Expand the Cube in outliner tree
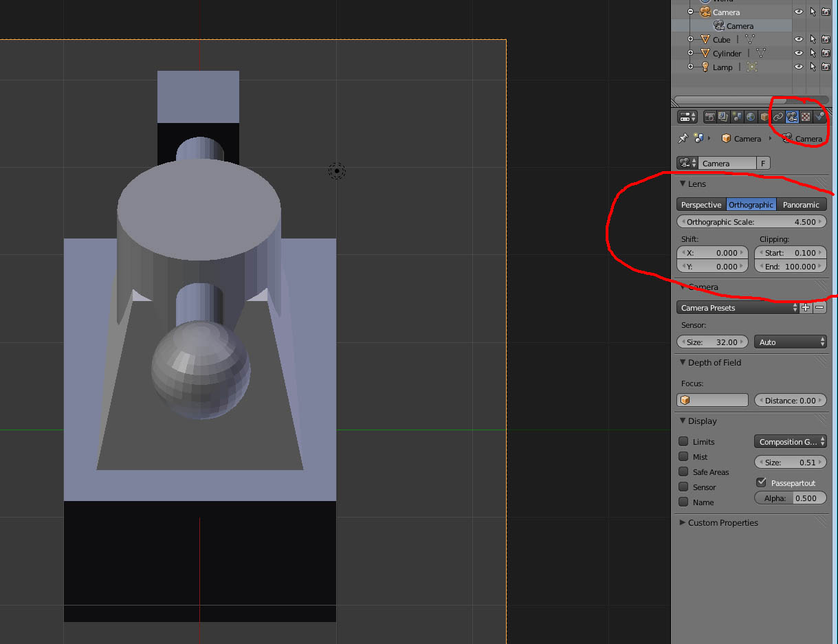Screen dimensions: 838x644 [691, 40]
